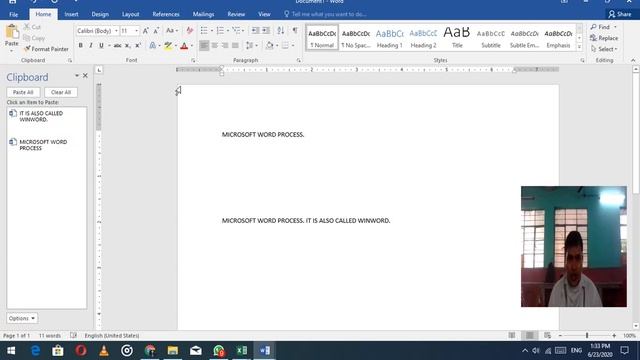The height and width of the screenshot is (360, 640).
Task: Insert a bulleted list
Action: pyautogui.click(x=204, y=31)
